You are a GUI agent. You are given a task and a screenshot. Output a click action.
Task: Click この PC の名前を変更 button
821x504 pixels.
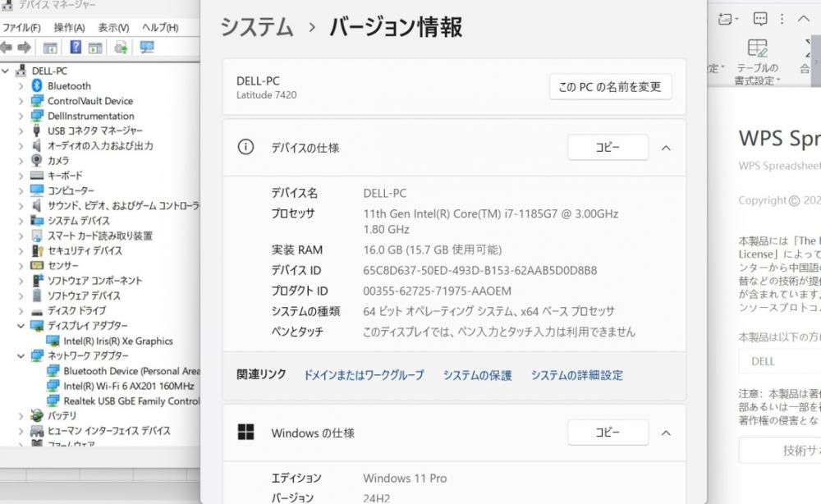point(610,87)
